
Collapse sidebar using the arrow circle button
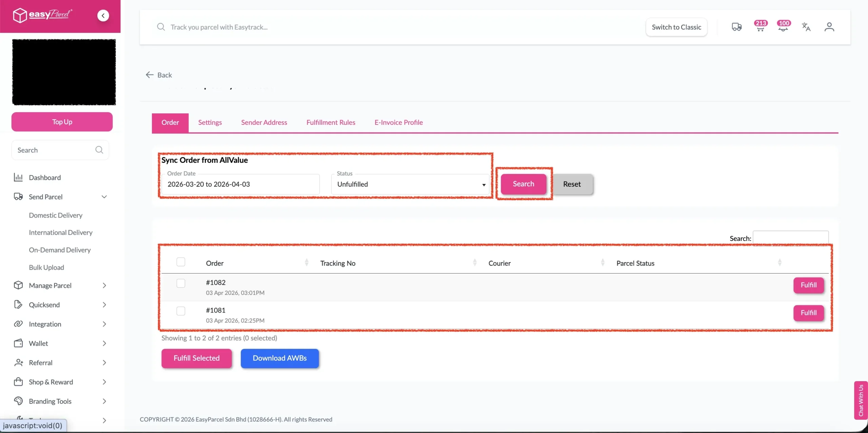coord(103,16)
